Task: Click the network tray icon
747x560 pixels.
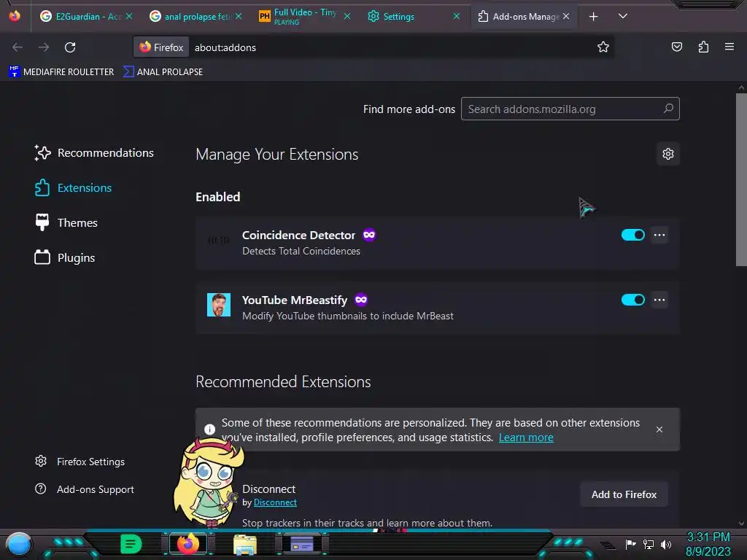Action: point(649,544)
